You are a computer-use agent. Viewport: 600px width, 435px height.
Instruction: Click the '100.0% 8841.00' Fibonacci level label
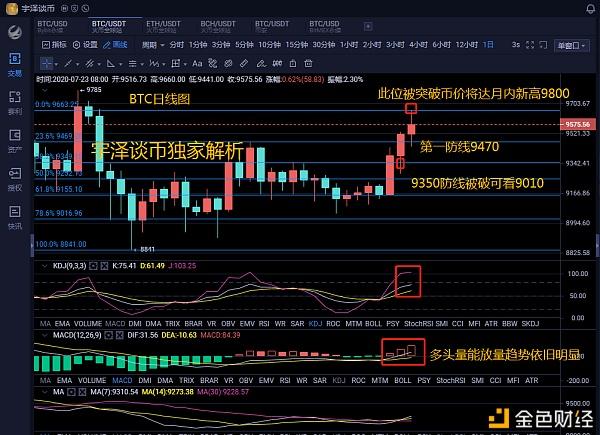[60, 244]
